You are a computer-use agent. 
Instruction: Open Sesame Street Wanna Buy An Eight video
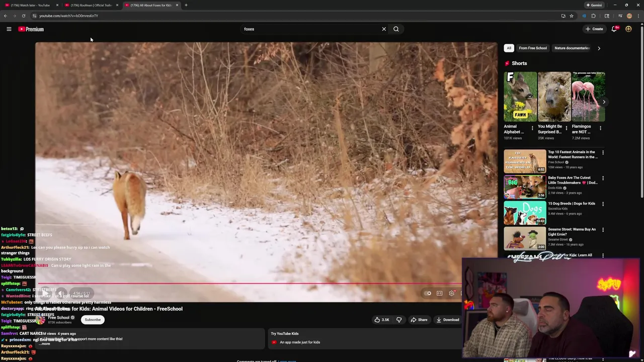[x=525, y=238]
